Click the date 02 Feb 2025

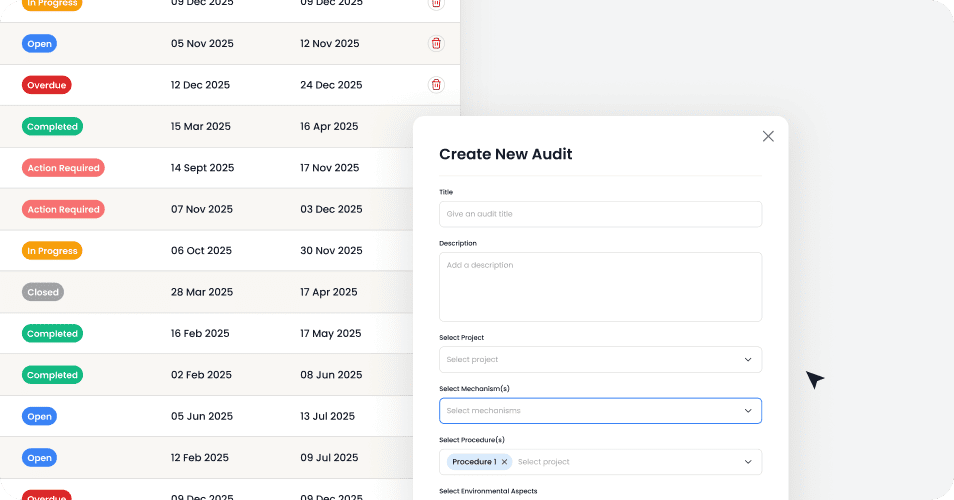[201, 375]
